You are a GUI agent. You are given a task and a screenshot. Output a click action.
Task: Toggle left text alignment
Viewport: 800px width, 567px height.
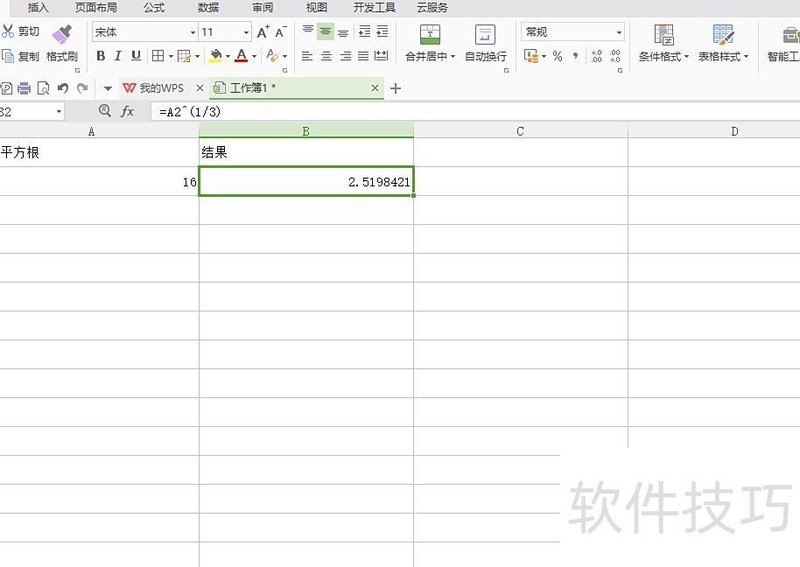coord(307,56)
